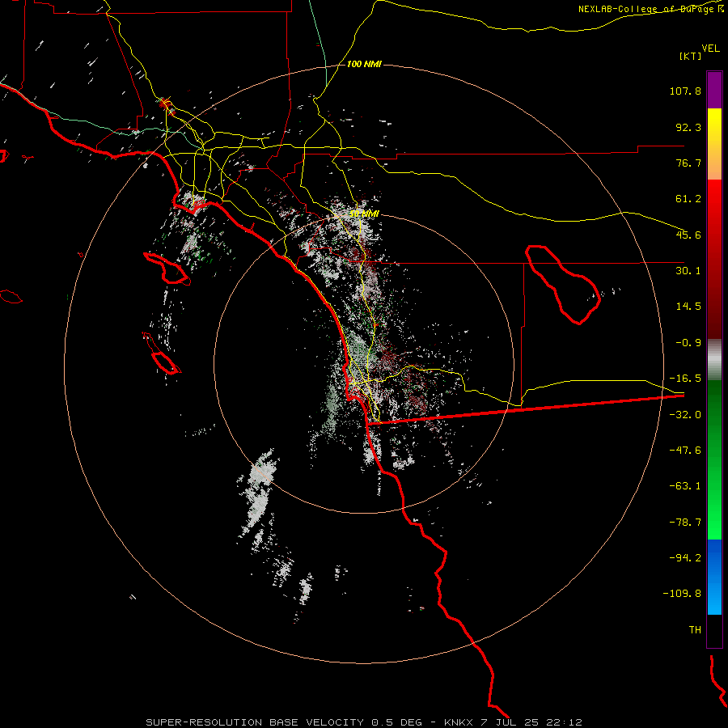This screenshot has height=728, width=728.
Task: Click the -78.7 velocity scale value
Action: [x=685, y=523]
